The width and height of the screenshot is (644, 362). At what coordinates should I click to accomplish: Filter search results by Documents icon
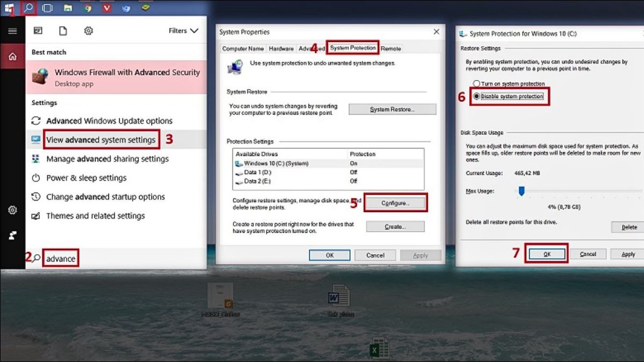point(63,31)
